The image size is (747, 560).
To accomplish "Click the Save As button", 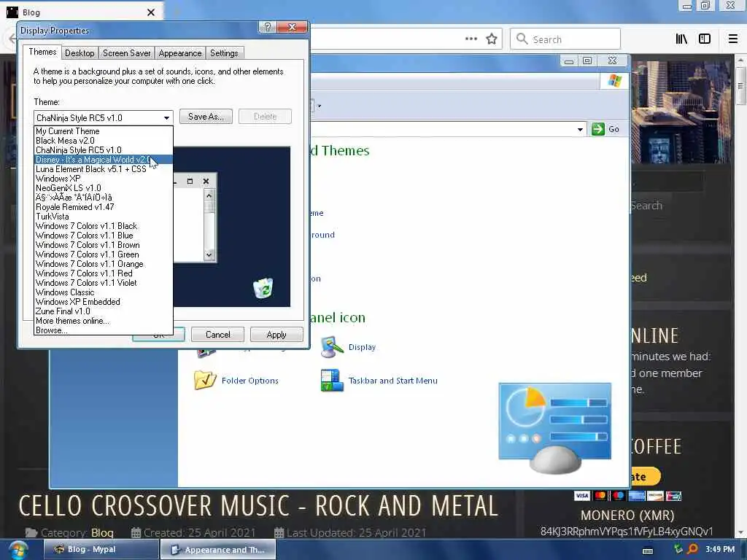I will tap(206, 117).
